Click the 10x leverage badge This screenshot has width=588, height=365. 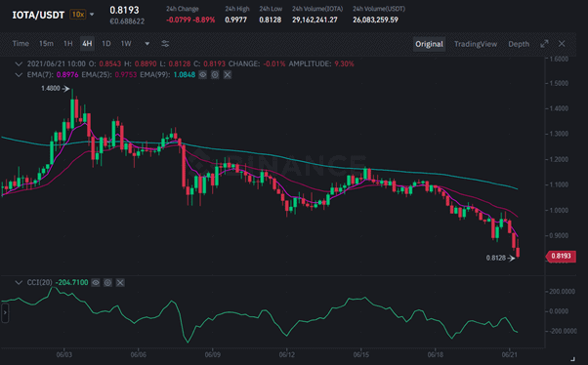tap(78, 15)
